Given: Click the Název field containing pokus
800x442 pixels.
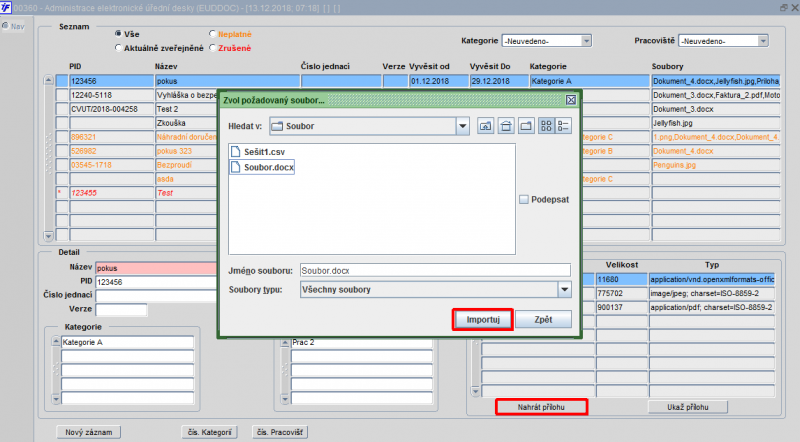Looking at the screenshot, I should click(156, 268).
